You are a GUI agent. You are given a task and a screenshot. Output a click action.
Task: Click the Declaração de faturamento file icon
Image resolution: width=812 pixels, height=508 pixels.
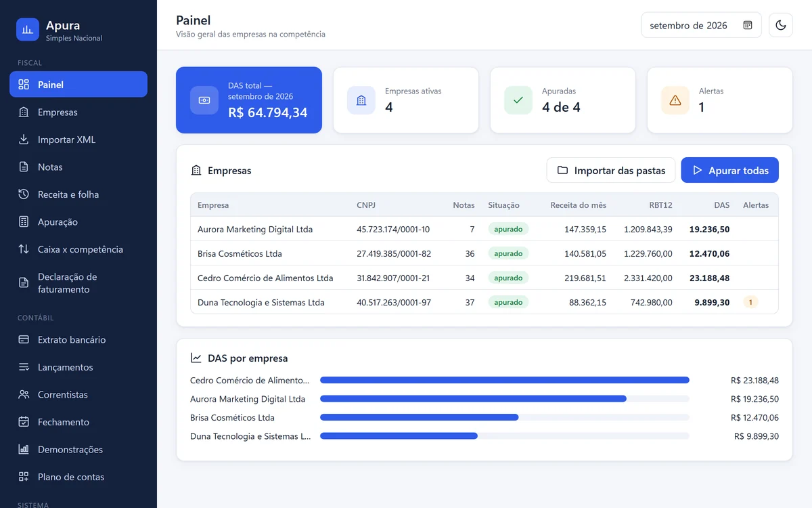(x=24, y=283)
